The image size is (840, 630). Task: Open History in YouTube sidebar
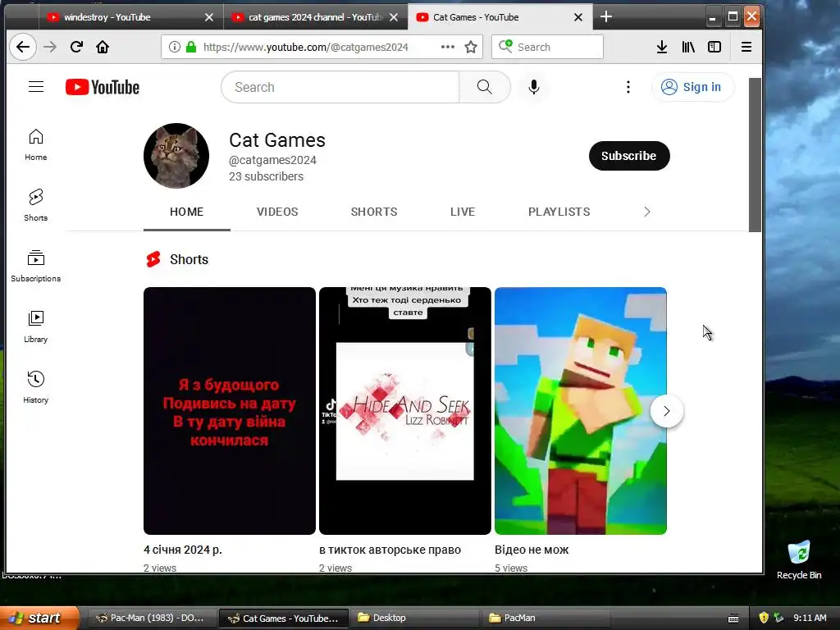point(36,387)
